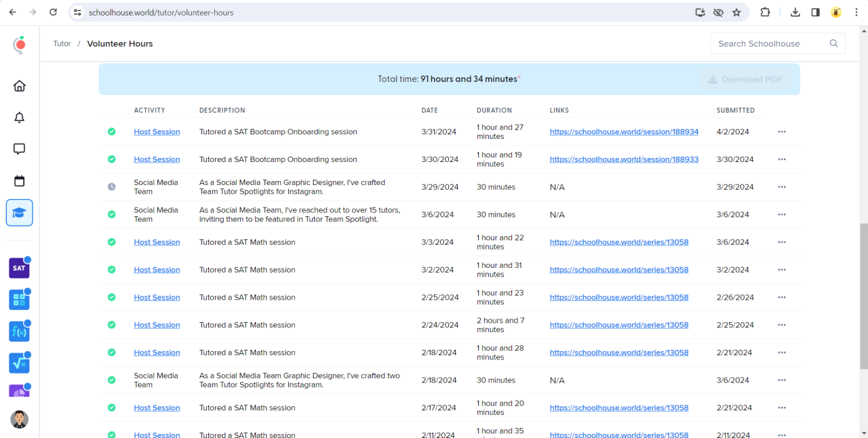Image resolution: width=868 pixels, height=438 pixels.
Task: Click the Download PDF button
Action: (x=745, y=79)
